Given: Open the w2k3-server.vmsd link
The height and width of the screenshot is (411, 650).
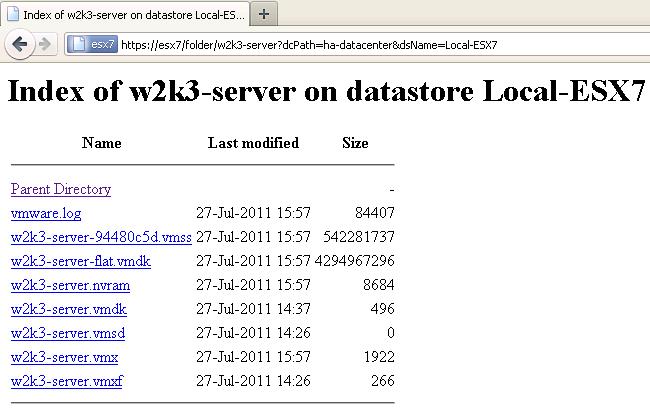Looking at the screenshot, I should (x=68, y=333).
